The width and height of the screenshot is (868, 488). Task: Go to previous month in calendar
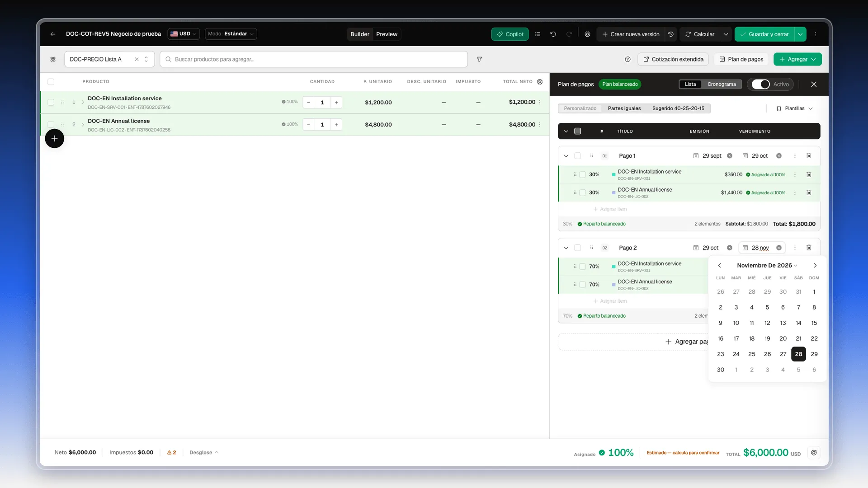click(720, 266)
